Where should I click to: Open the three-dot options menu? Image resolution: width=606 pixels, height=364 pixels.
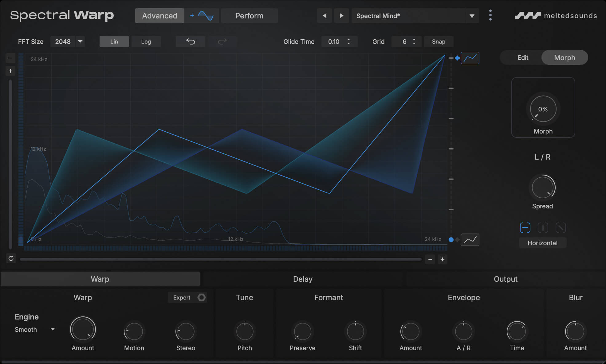(x=490, y=15)
